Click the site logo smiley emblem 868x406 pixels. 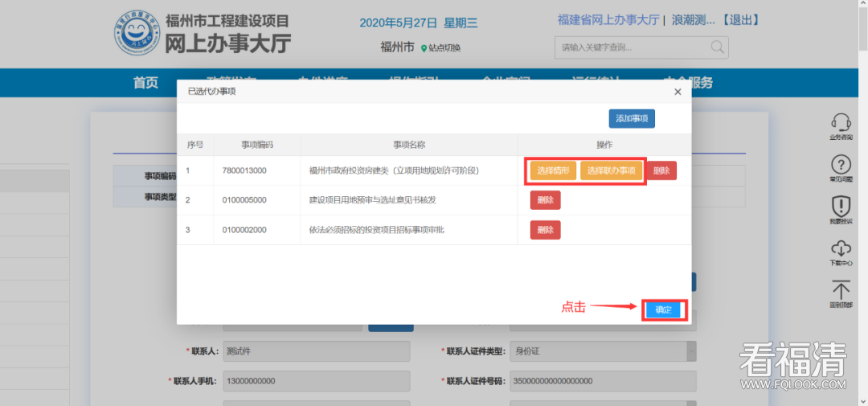137,32
